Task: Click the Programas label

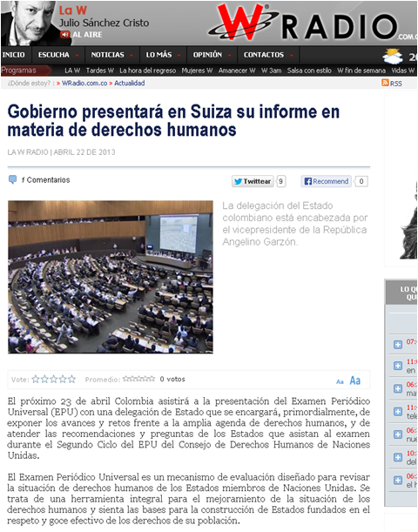Action: click(x=19, y=71)
